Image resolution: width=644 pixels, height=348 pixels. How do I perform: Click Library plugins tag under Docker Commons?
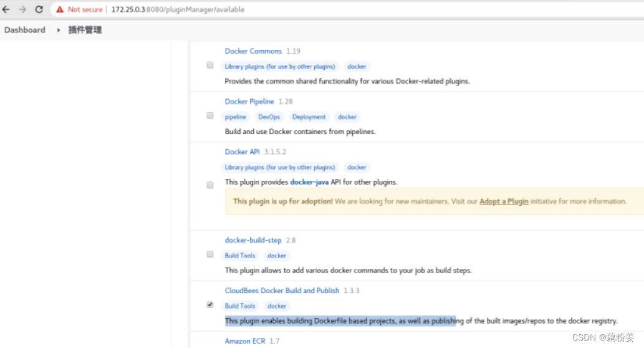280,66
